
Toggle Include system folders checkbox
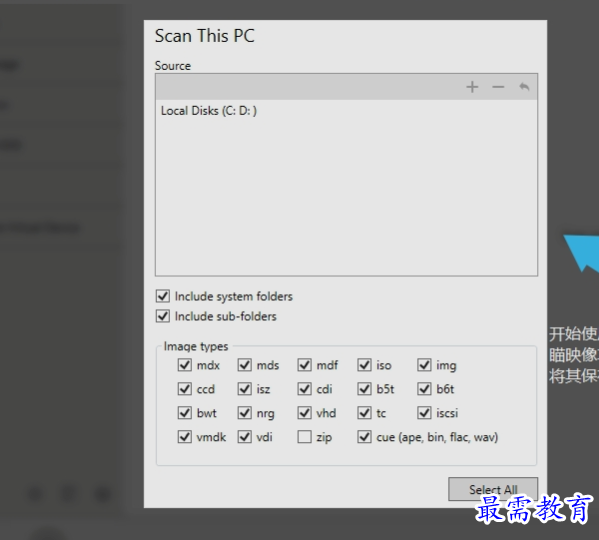163,296
